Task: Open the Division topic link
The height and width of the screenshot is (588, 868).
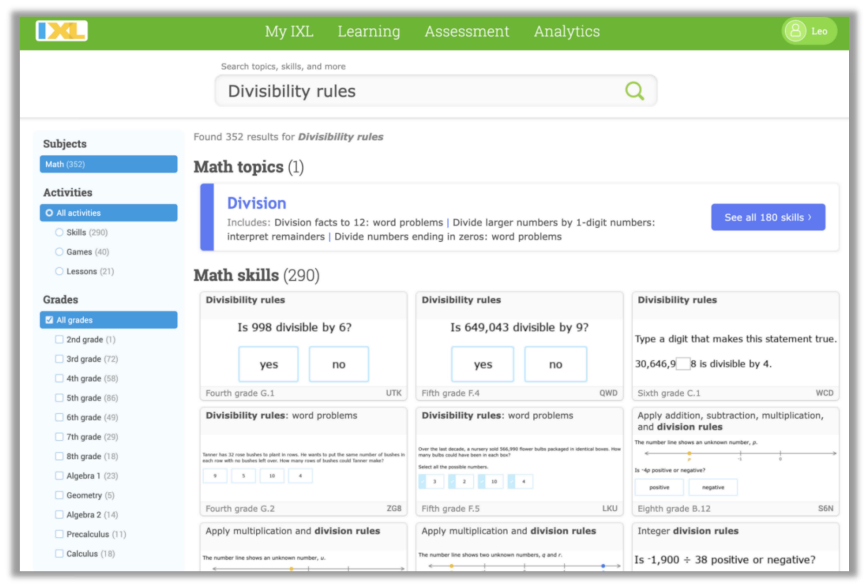Action: pos(257,203)
